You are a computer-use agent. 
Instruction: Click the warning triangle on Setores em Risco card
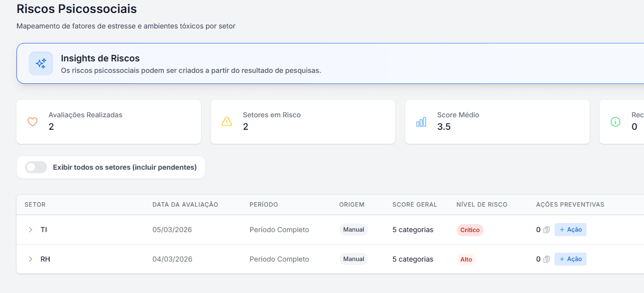(x=226, y=121)
